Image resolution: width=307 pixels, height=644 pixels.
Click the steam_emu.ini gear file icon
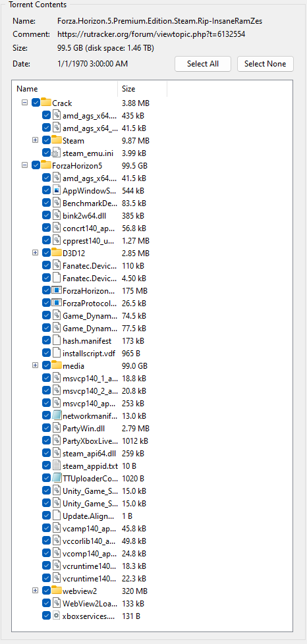coord(57,153)
